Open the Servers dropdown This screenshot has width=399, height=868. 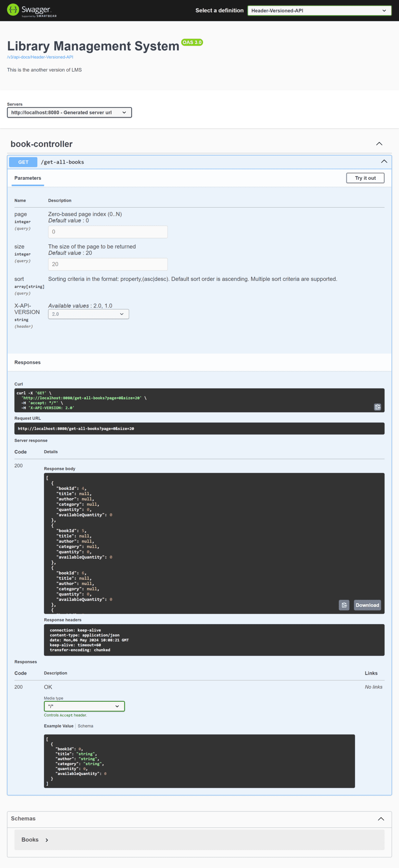pyautogui.click(x=69, y=113)
